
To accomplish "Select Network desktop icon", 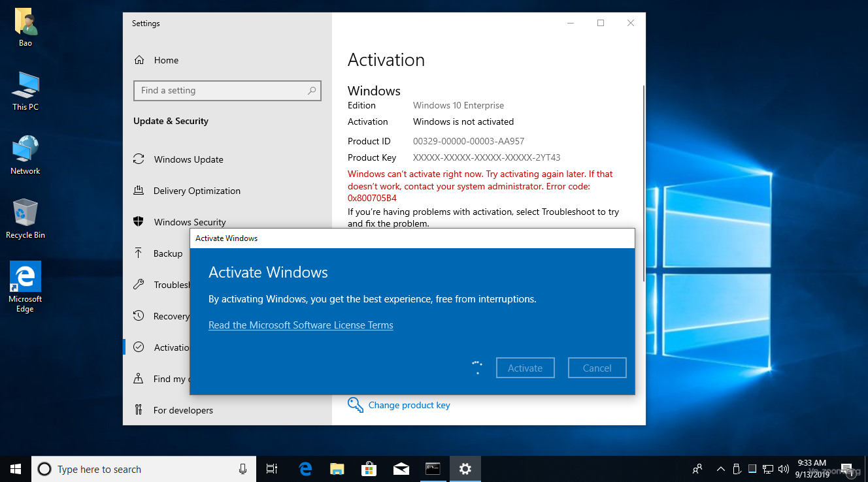I will click(x=25, y=155).
